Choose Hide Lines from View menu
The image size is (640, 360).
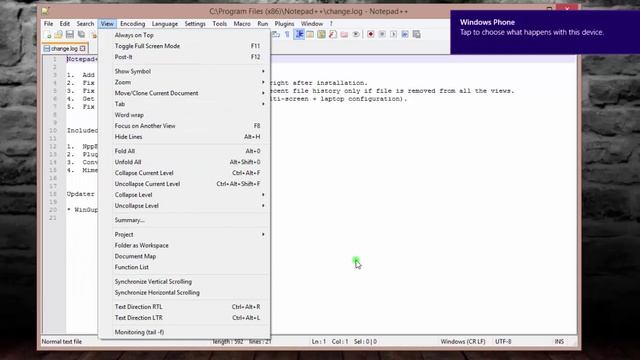[184, 137]
